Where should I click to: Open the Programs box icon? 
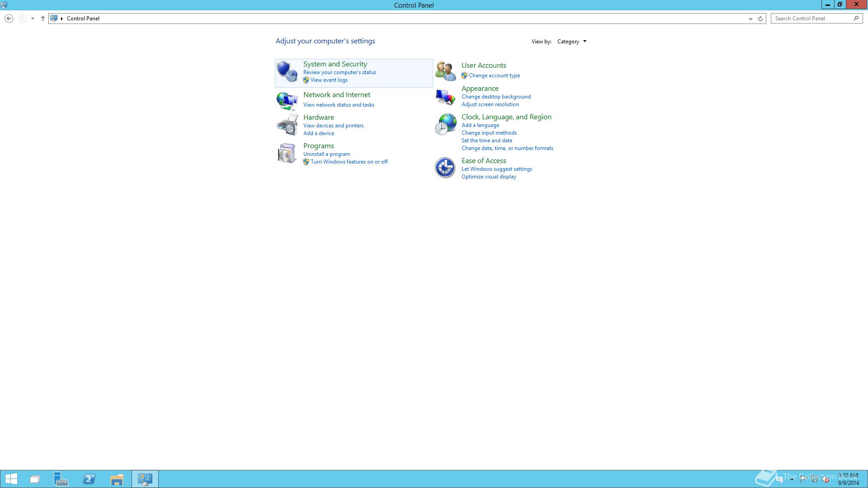click(x=287, y=153)
